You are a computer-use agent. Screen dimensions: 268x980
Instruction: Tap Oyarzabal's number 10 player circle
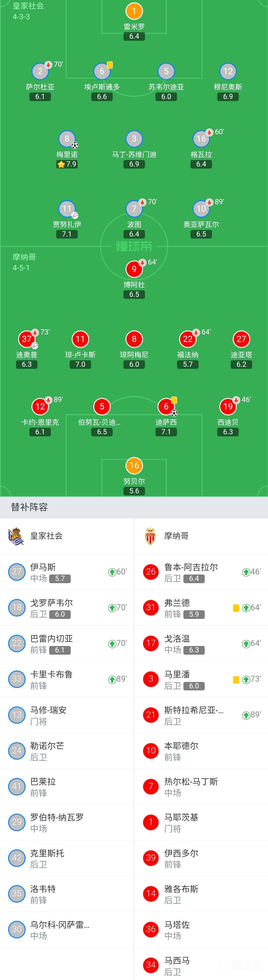(x=201, y=208)
